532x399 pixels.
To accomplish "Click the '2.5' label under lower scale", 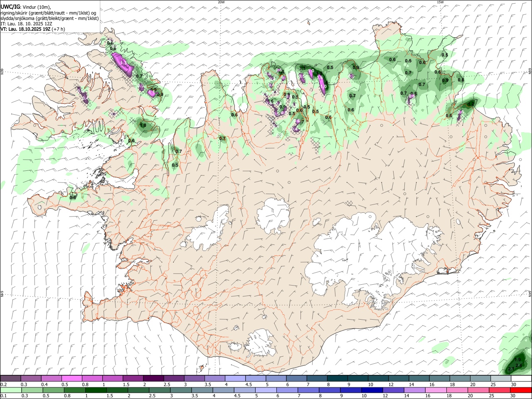I will [152, 396].
